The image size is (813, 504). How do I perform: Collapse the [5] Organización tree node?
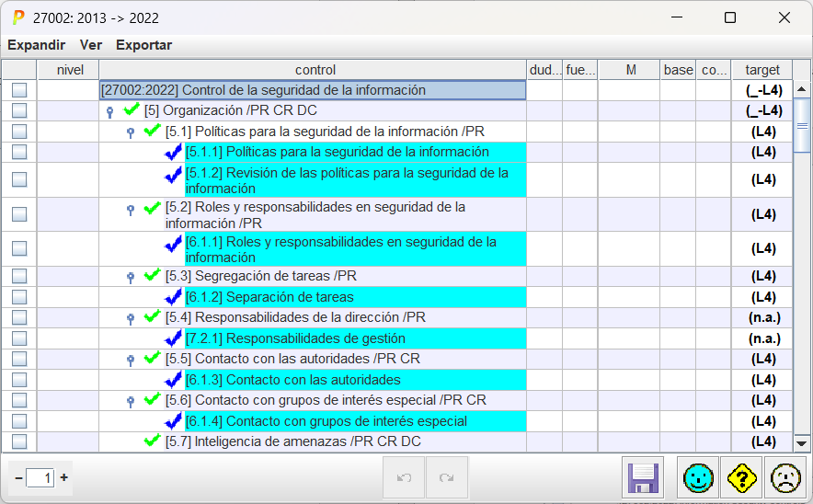pyautogui.click(x=110, y=111)
